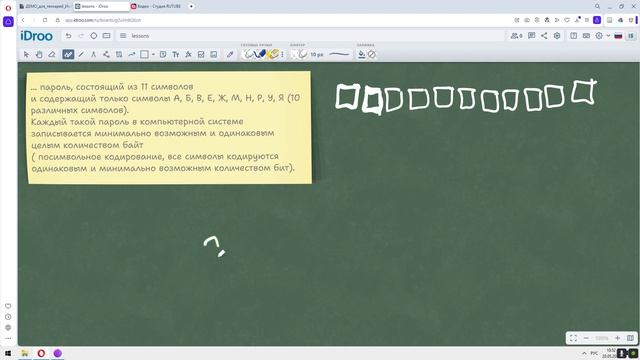Open the line style selector
This screenshot has width=640, height=360.
339,54
